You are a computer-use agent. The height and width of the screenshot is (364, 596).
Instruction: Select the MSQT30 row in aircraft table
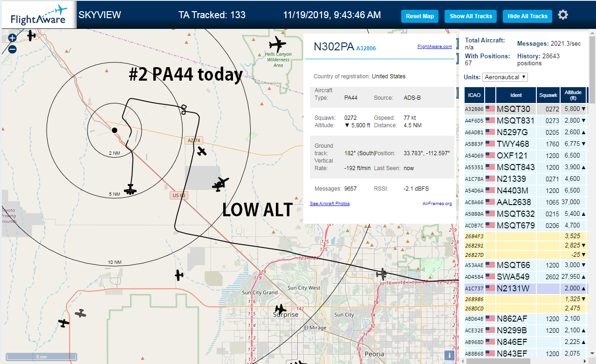tap(526, 109)
